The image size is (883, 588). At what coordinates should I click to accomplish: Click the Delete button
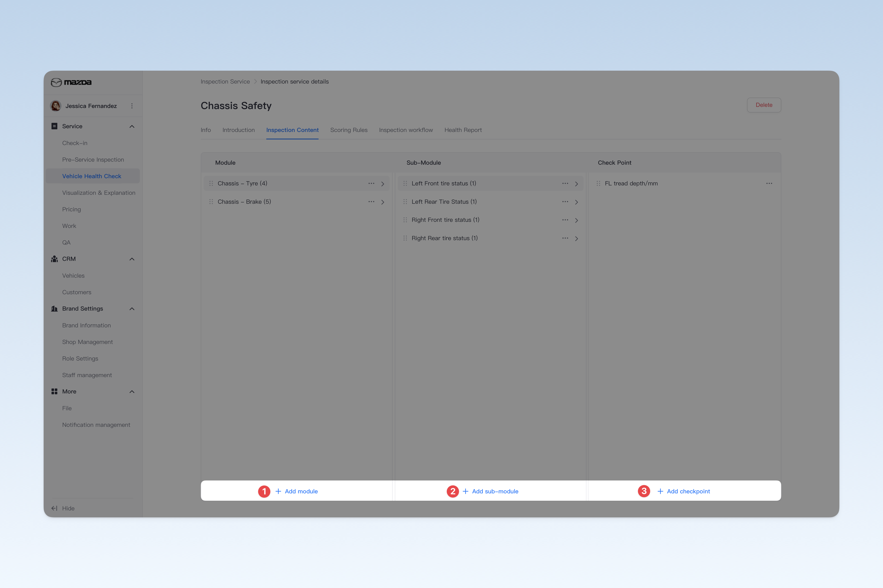click(x=764, y=105)
